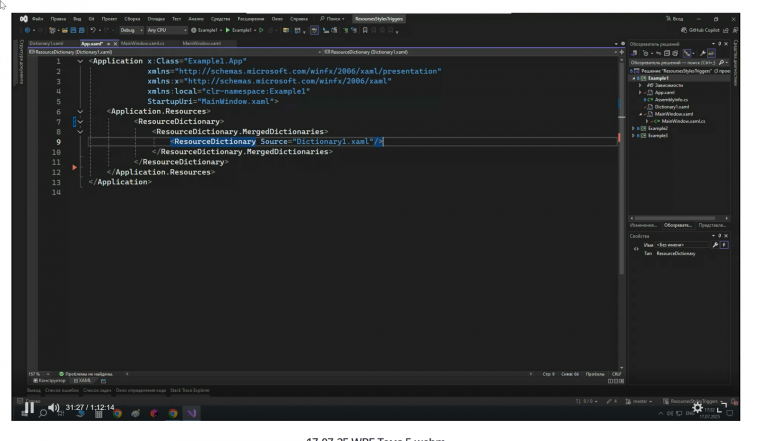768x441 pixels.
Task: Click the Save All toolbar icon
Action: 81,30
